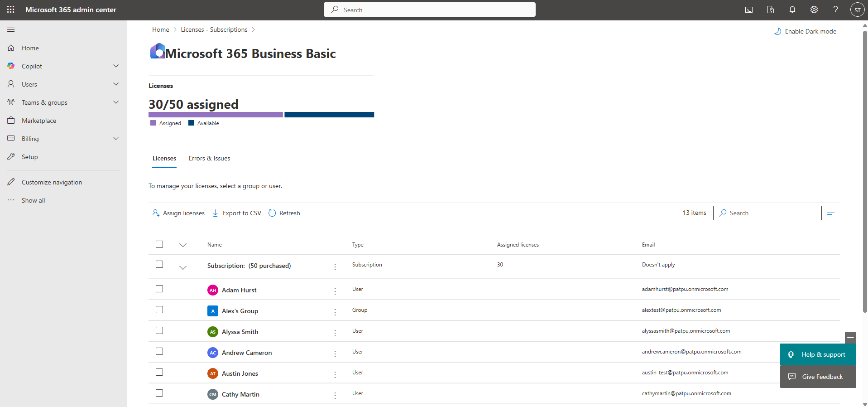
Task: Select the Alex's Group row checkbox
Action: click(x=159, y=310)
